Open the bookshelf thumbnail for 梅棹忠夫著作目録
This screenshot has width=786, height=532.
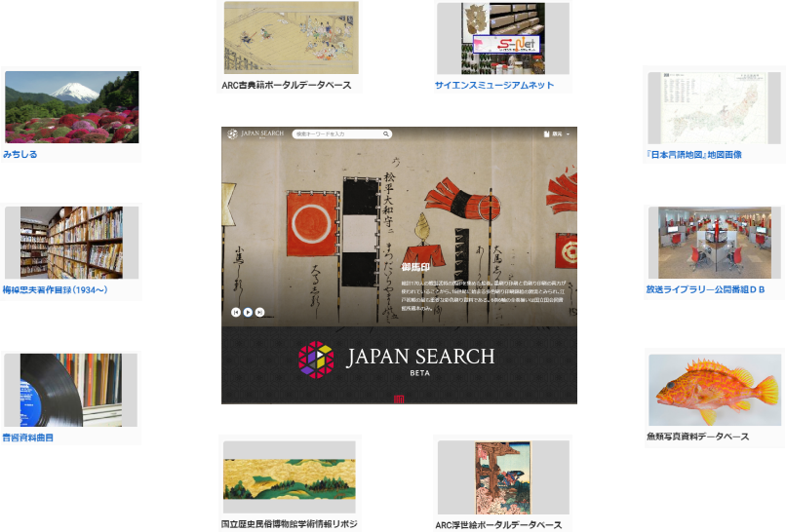click(72, 243)
